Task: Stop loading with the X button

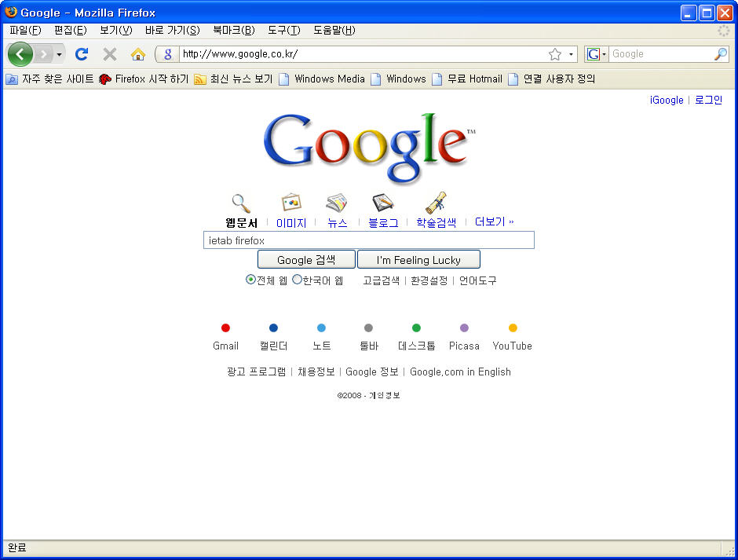Action: 110,54
